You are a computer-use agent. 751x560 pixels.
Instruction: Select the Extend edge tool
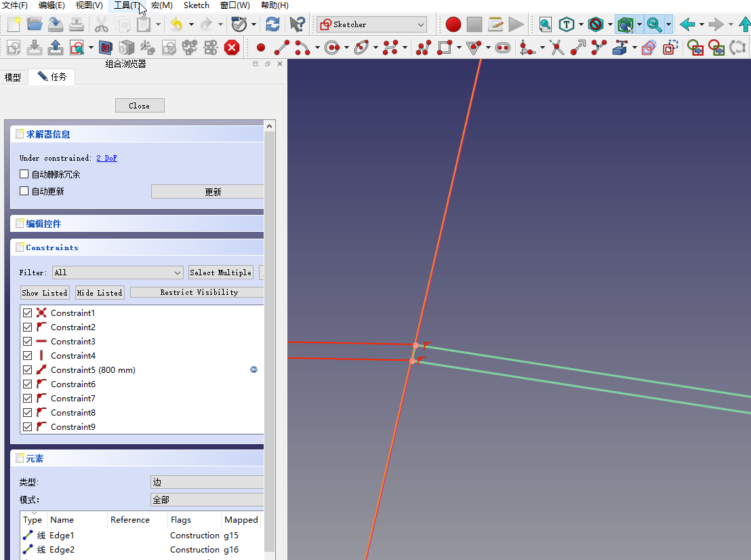(x=578, y=47)
